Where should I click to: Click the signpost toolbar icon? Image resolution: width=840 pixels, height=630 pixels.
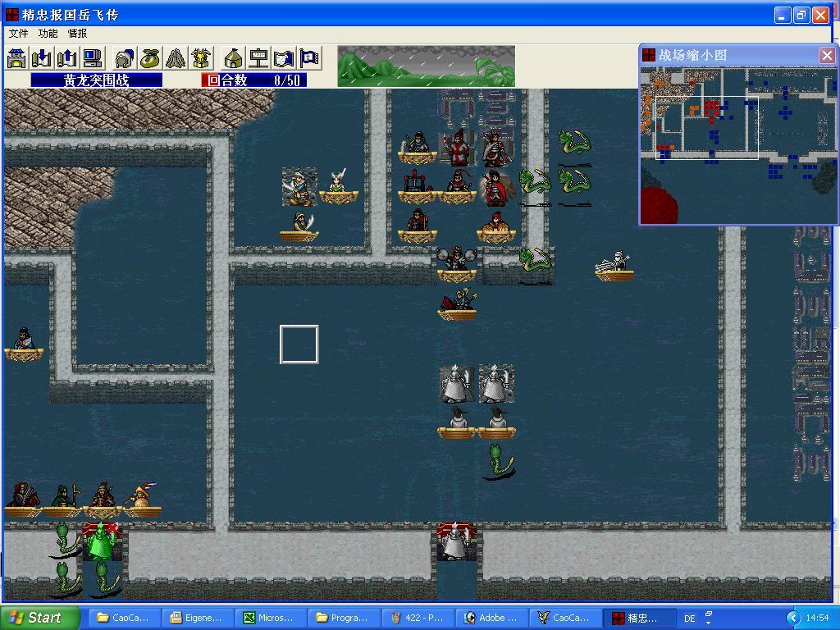coord(258,58)
